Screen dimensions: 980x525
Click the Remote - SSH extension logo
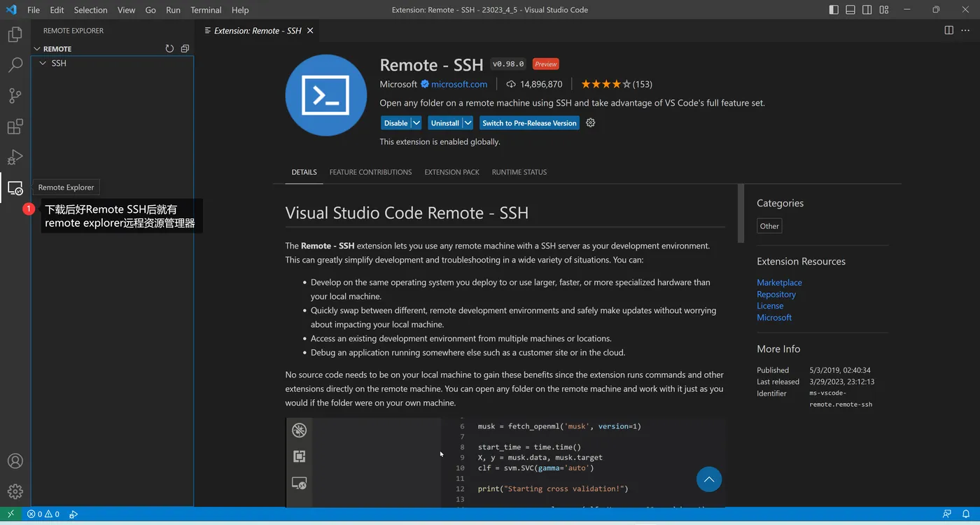[326, 95]
